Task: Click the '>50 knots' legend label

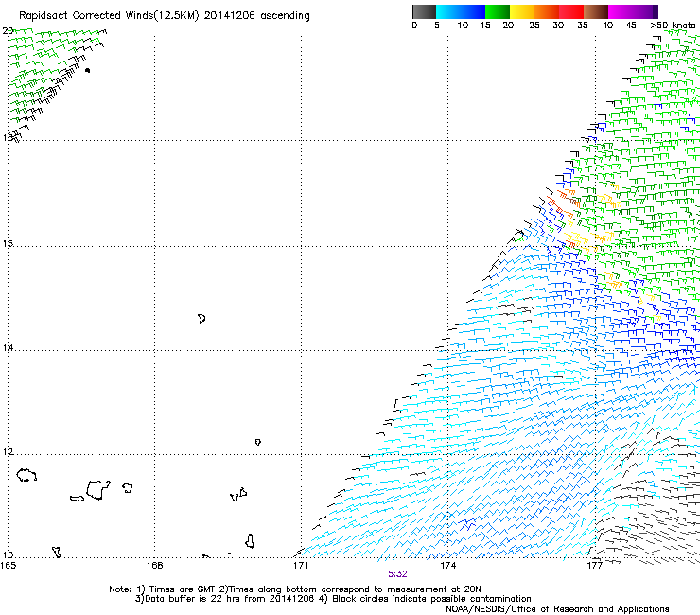Action: 673,26
